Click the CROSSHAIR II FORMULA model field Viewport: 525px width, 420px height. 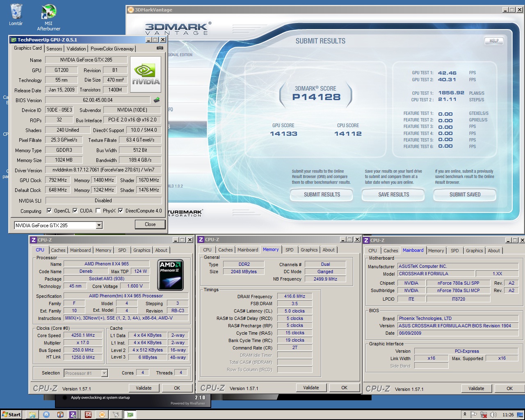(x=436, y=274)
